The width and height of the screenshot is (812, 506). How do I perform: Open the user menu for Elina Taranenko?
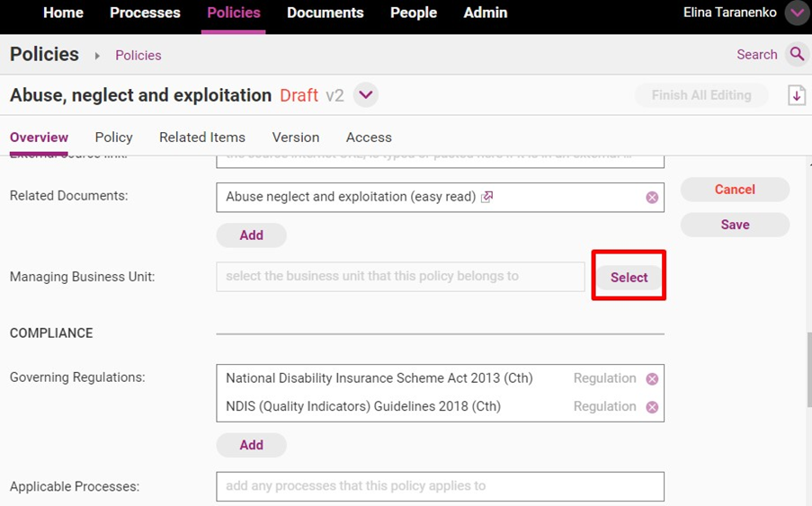click(x=797, y=13)
